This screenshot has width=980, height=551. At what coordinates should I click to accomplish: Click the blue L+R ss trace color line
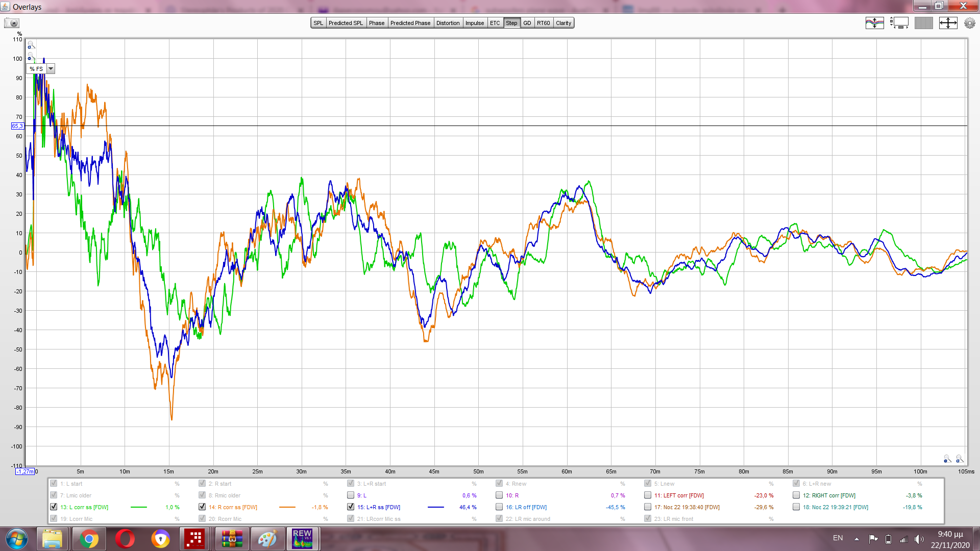click(x=435, y=507)
